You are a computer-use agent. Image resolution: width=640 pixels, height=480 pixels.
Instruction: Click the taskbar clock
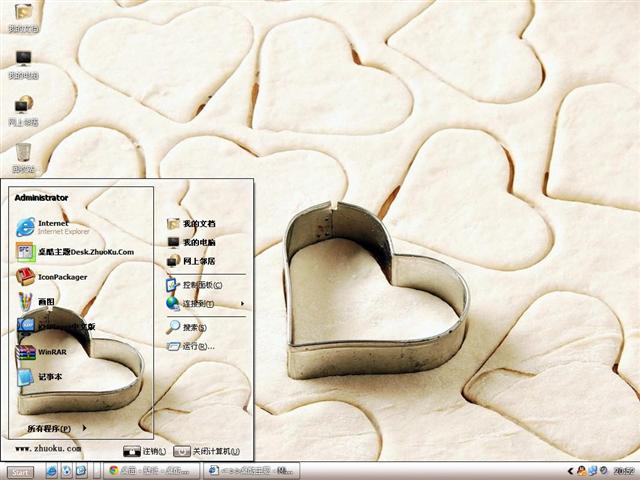point(625,471)
